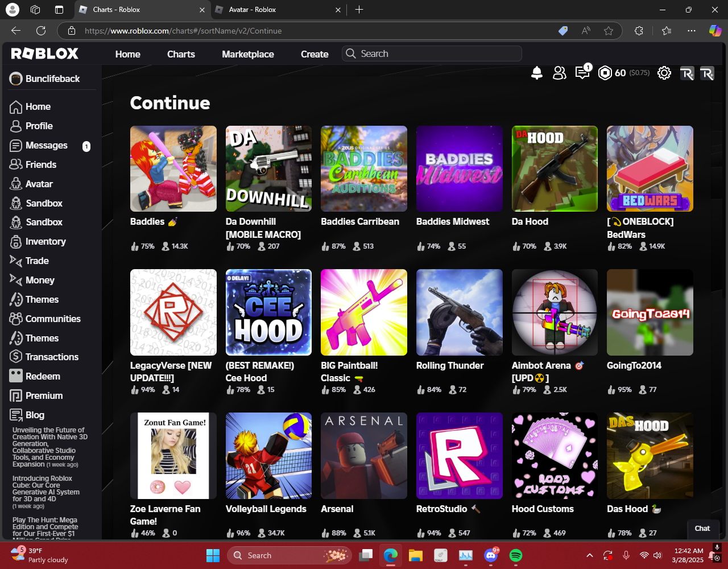Open chat messages icon with badge
Image resolution: width=728 pixels, height=569 pixels.
(x=583, y=72)
